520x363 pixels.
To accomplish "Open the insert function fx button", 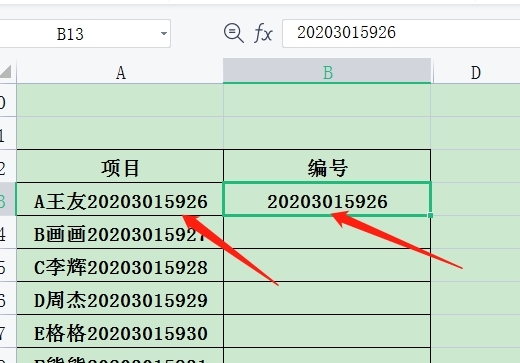I will pos(263,33).
